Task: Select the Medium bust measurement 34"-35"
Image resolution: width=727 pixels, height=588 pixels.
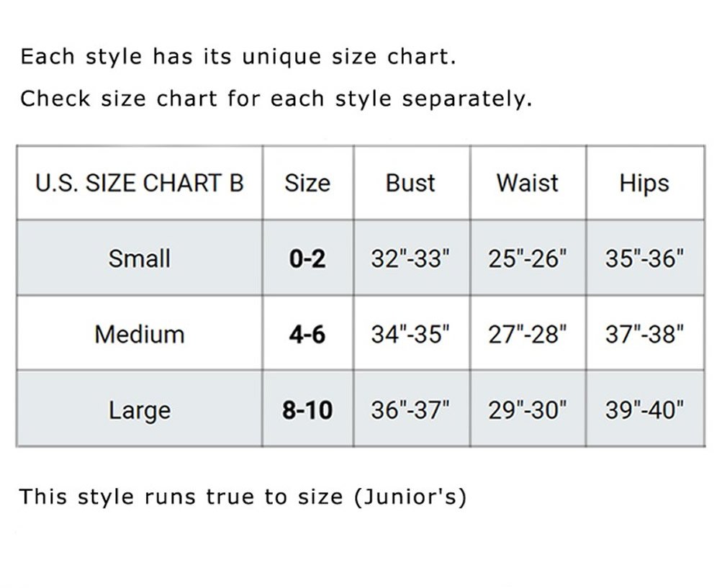Action: [x=411, y=335]
